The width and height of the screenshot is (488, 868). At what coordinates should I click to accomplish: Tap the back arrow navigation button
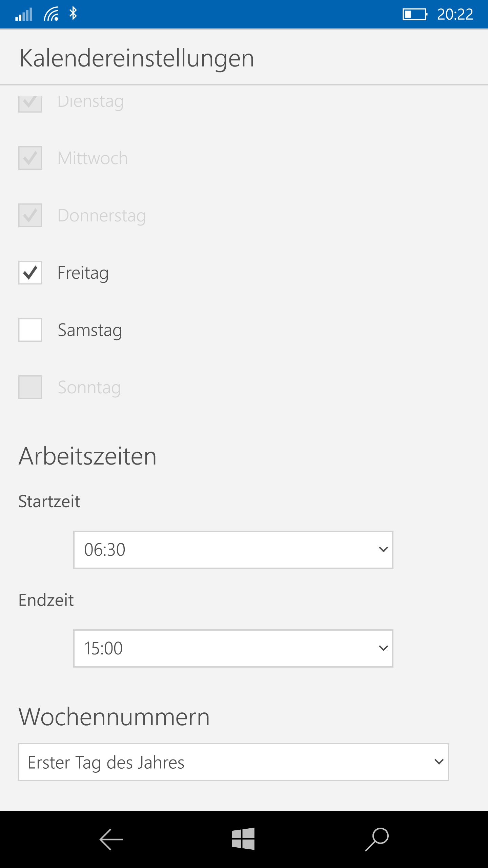click(111, 840)
